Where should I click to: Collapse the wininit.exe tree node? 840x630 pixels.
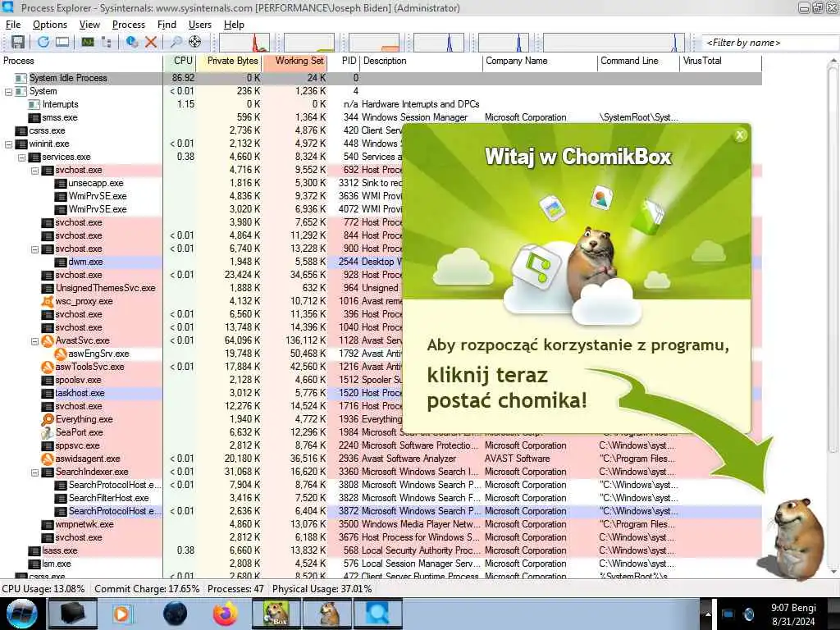coord(8,144)
